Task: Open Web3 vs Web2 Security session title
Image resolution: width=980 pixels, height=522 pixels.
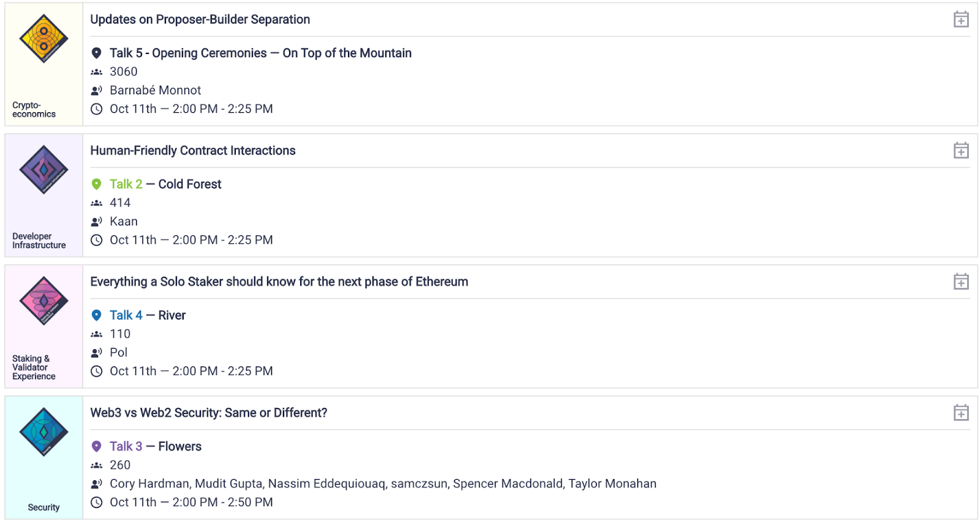Action: [209, 413]
